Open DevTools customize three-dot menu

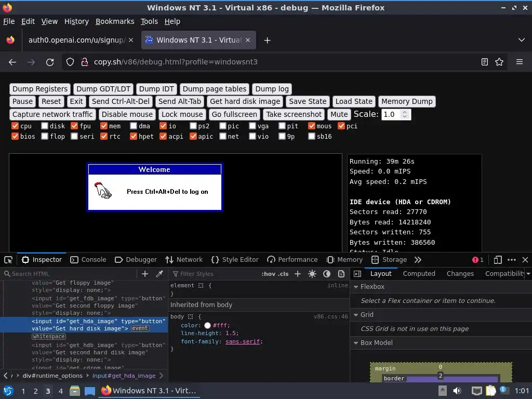pyautogui.click(x=512, y=260)
